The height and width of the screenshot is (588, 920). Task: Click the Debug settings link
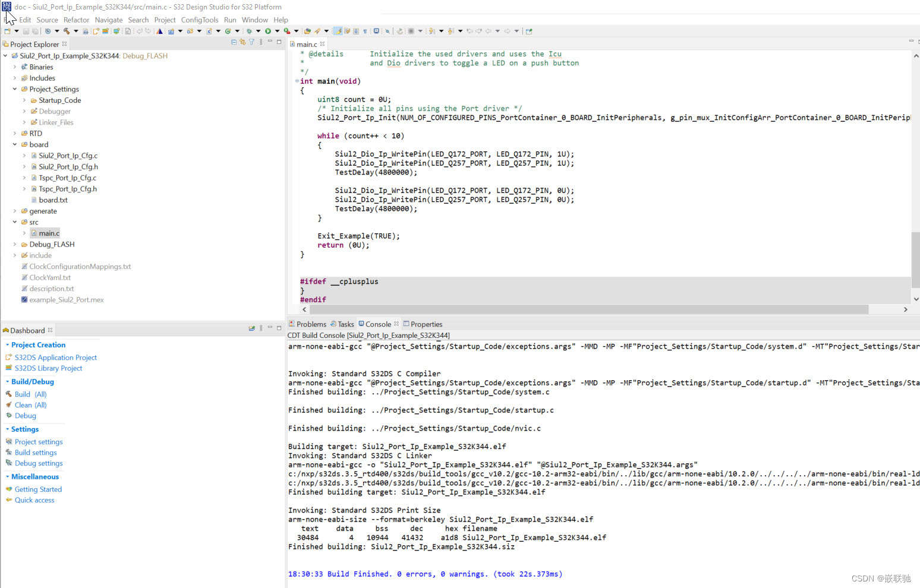tap(39, 463)
